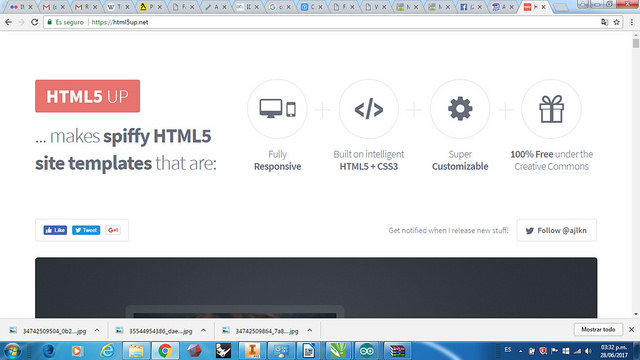Close the downloads bar

tap(631, 329)
